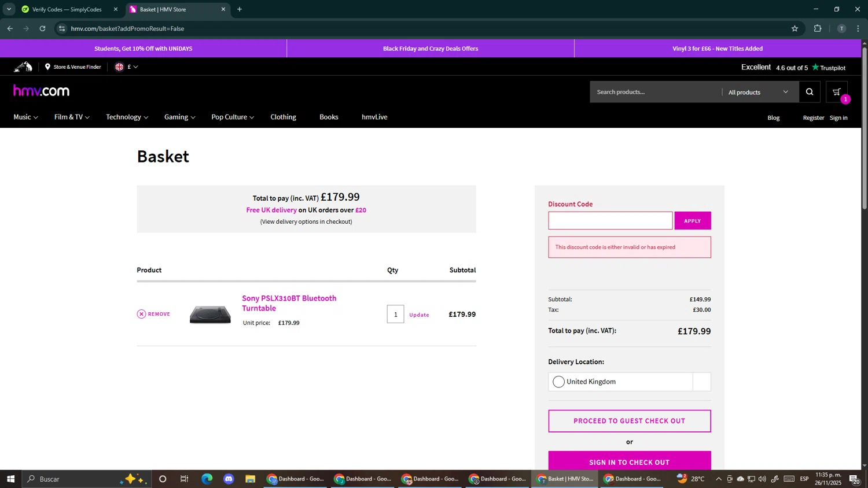Open the Store & Venue Finder

(73, 67)
